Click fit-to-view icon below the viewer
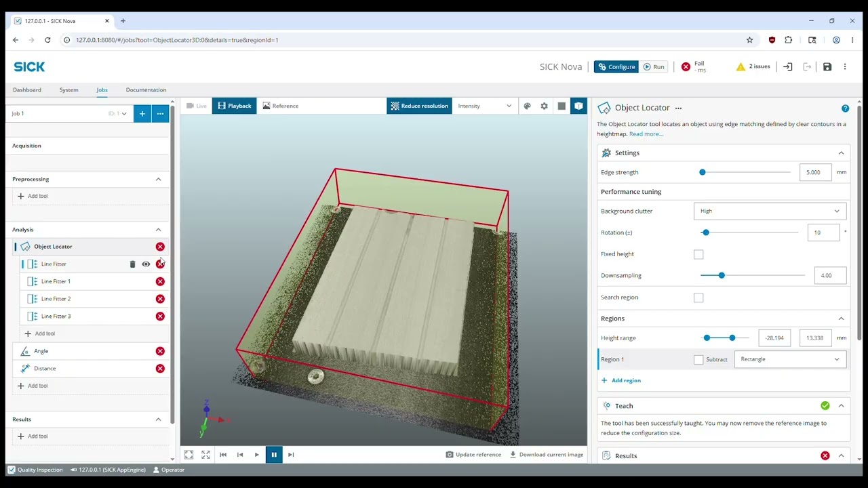This screenshot has height=488, width=868. (x=189, y=455)
